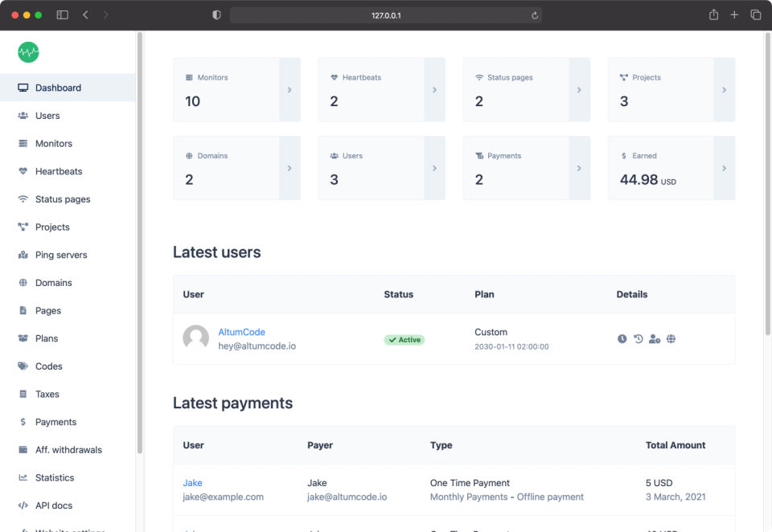Click the AltumCode user avatar
This screenshot has width=772, height=532.
196,338
